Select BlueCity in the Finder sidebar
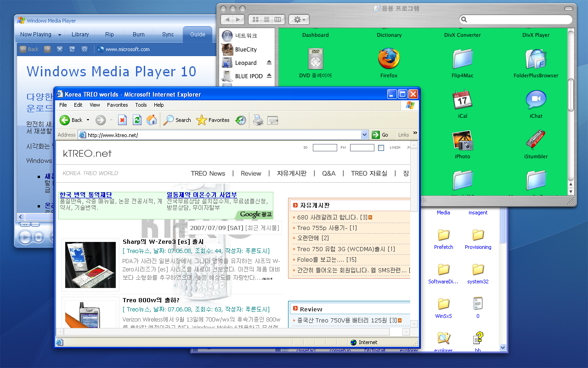The image size is (588, 368). [x=246, y=49]
